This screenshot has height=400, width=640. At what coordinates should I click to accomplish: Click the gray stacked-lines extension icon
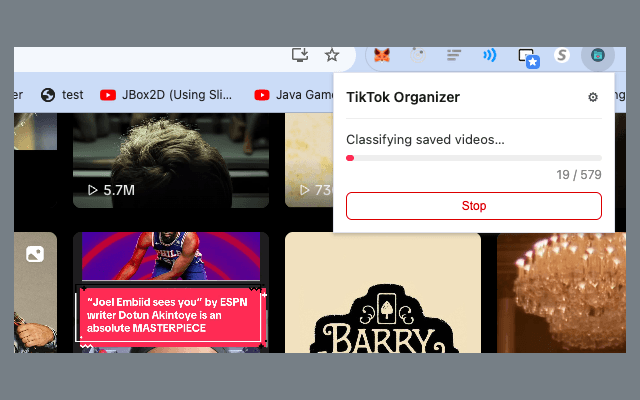[x=453, y=55]
